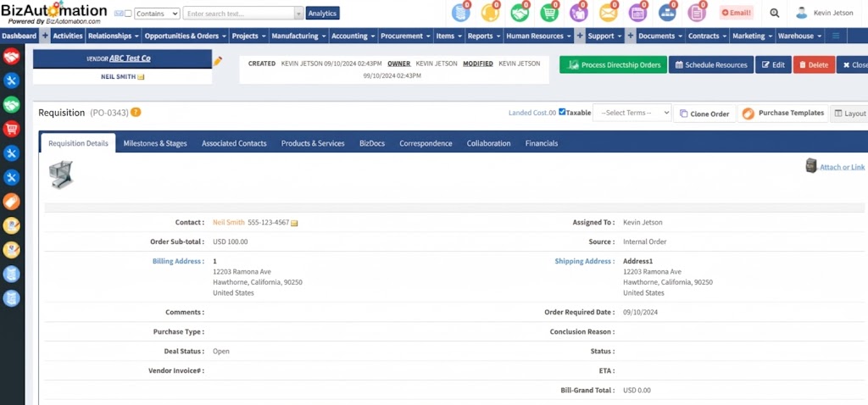
Task: Open the yellow envelope icon in top bar
Action: 609,12
